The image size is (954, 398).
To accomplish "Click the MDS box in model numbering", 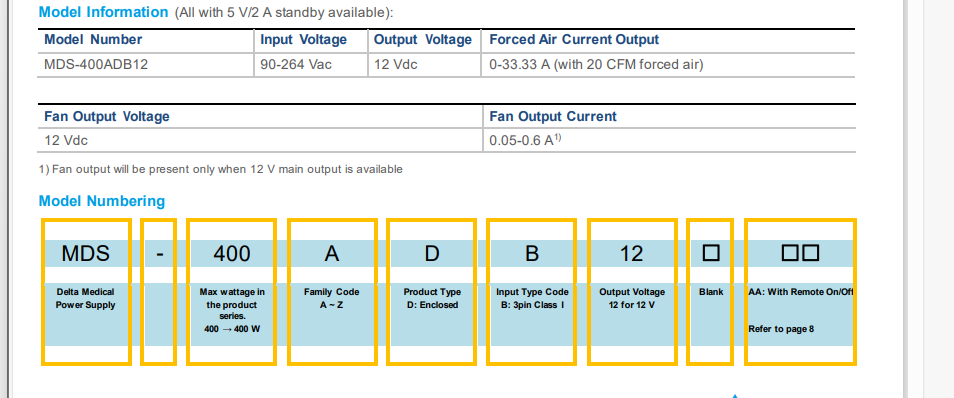I will point(86,292).
